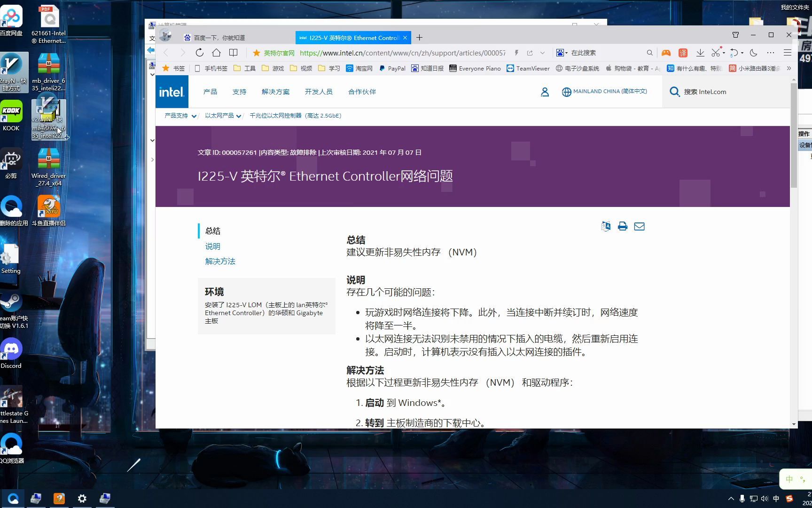Open the 解决方案 menu
The width and height of the screenshot is (812, 508).
coord(275,92)
